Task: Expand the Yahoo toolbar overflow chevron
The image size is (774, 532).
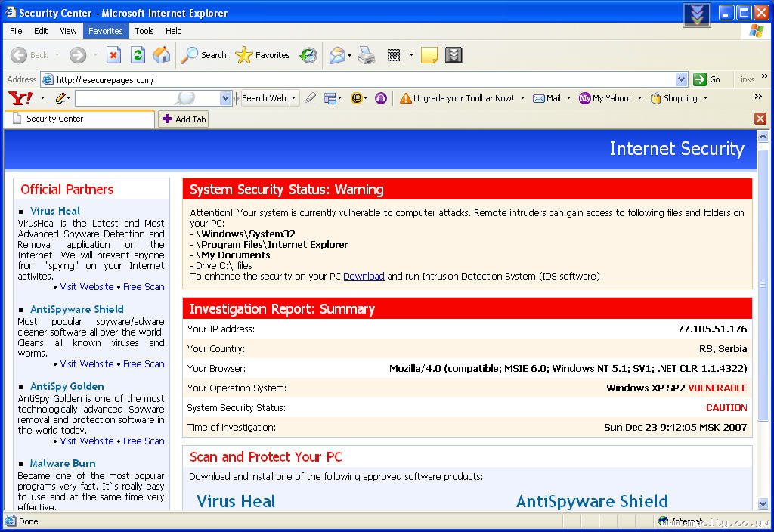Action: (758, 96)
